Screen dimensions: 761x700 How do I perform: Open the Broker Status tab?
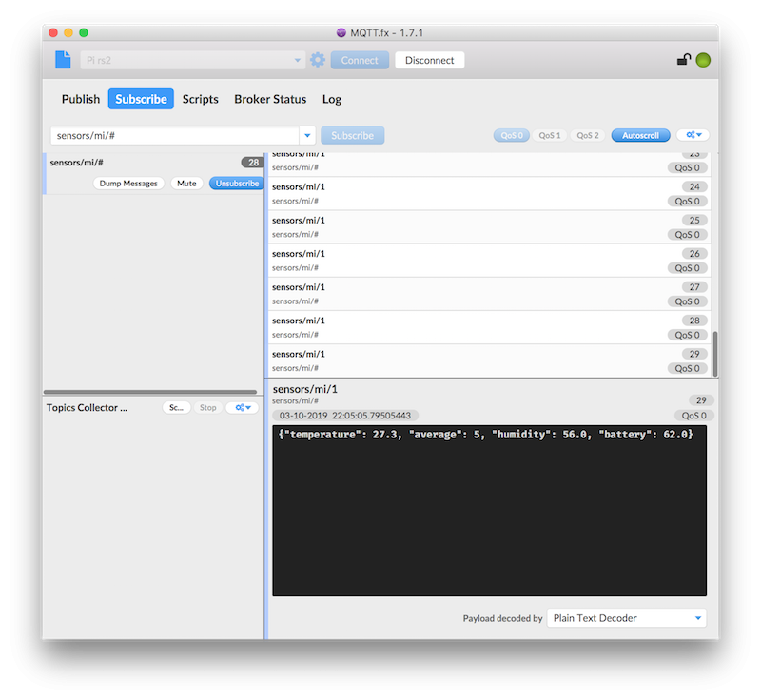point(270,99)
